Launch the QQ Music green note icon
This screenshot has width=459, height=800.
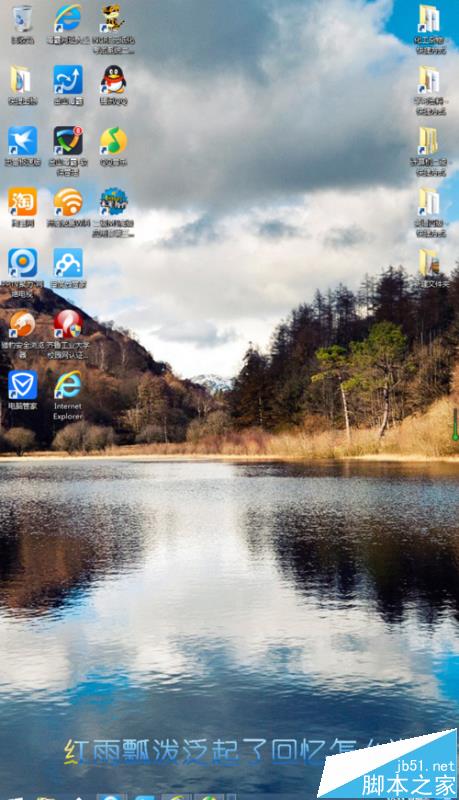tap(113, 143)
